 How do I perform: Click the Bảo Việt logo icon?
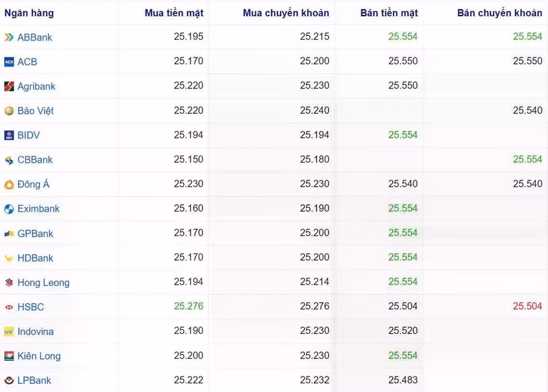pyautogui.click(x=9, y=111)
